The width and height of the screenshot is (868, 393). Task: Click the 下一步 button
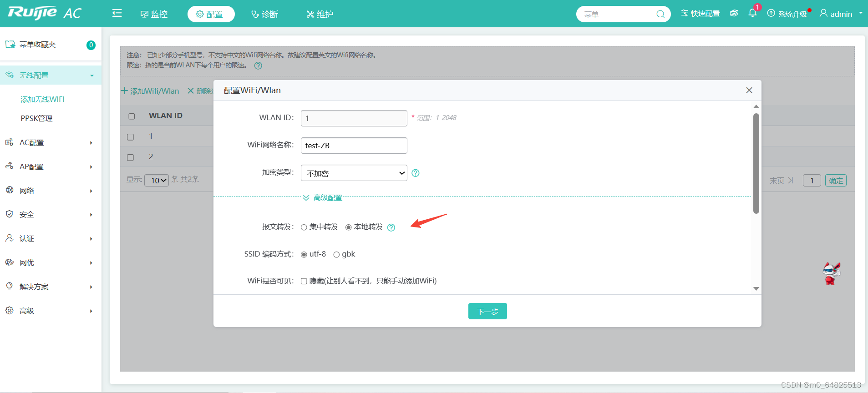click(x=487, y=311)
